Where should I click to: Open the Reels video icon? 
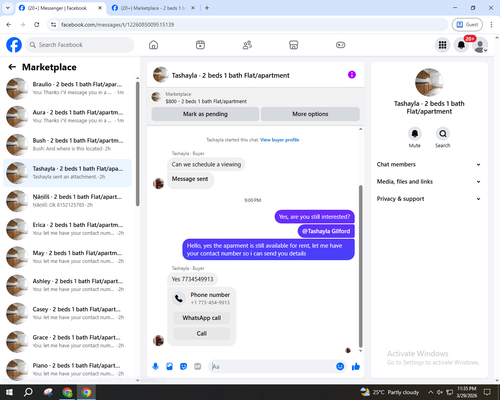pos(200,45)
